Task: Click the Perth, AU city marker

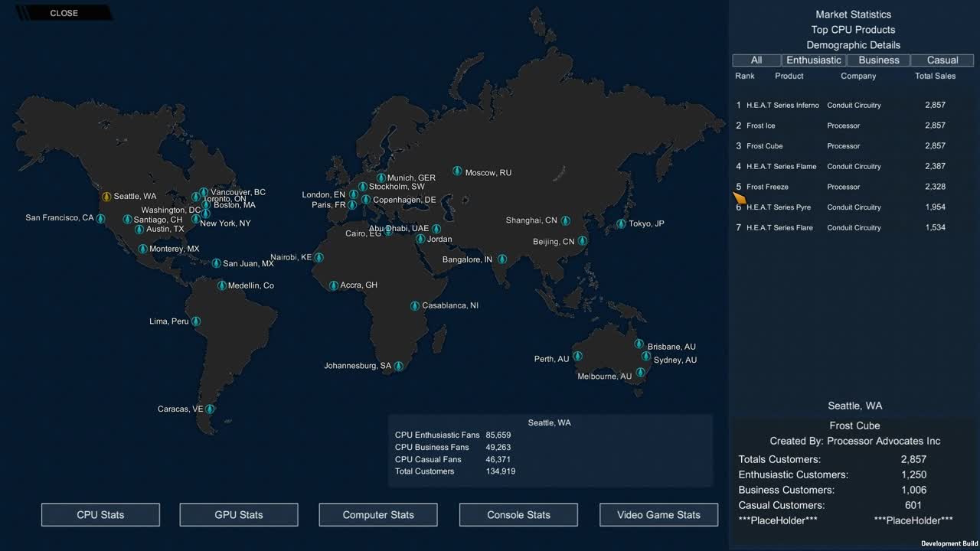Action: click(577, 356)
